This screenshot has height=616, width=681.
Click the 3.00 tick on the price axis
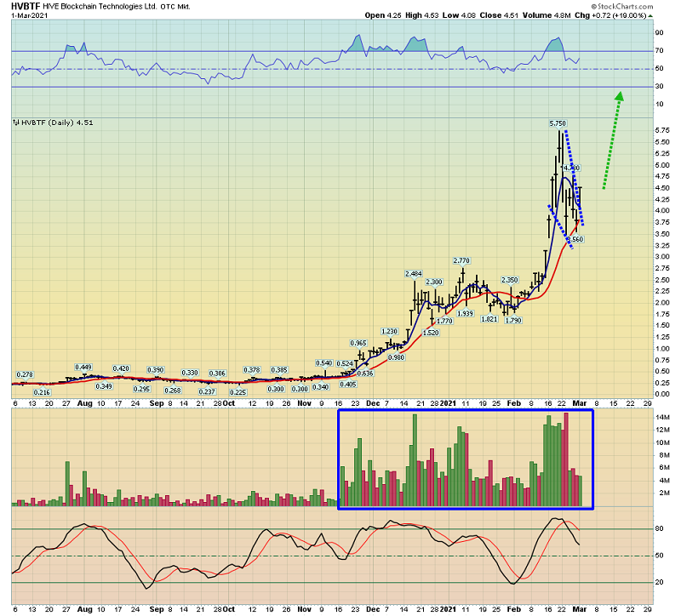[x=662, y=257]
